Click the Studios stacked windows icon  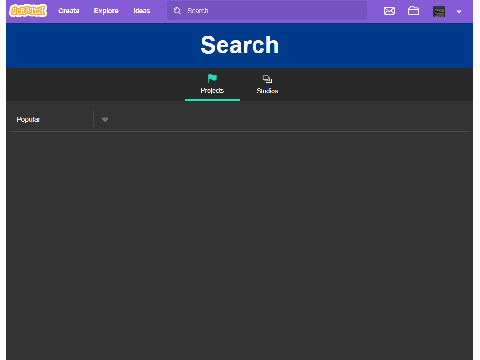[x=267, y=79]
